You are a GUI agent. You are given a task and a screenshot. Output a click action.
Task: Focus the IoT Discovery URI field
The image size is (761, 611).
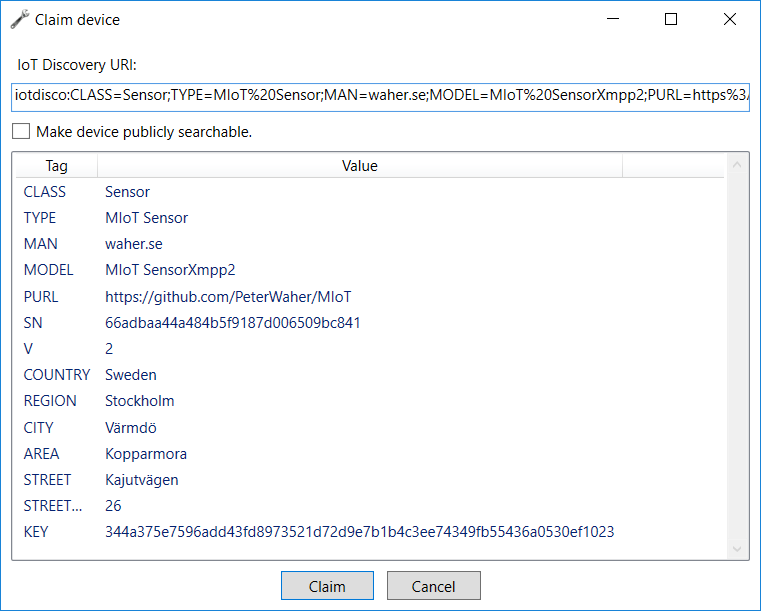click(x=380, y=96)
